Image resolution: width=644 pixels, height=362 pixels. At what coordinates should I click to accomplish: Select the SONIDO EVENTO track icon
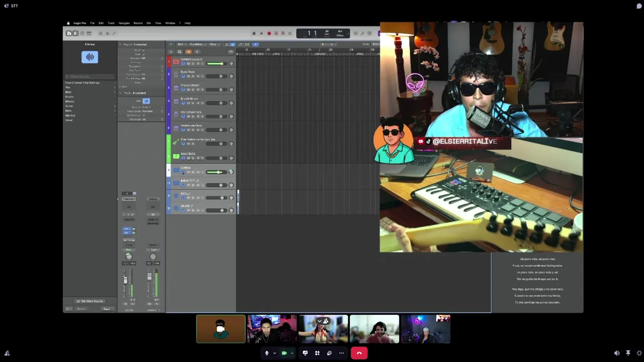(176, 61)
